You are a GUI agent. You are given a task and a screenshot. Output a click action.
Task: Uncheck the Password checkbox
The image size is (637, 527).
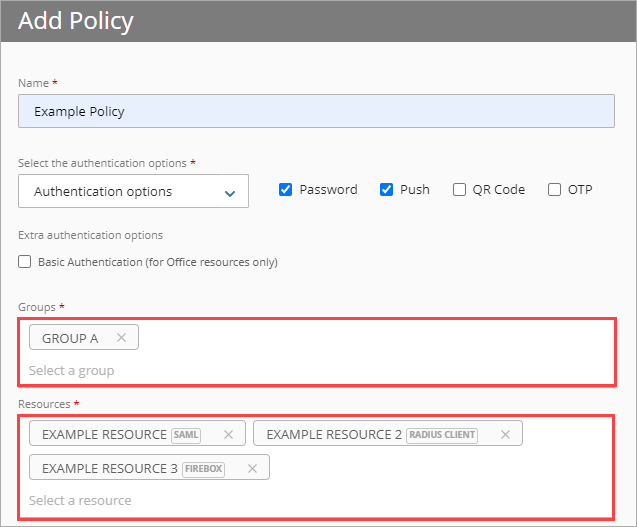tap(285, 190)
